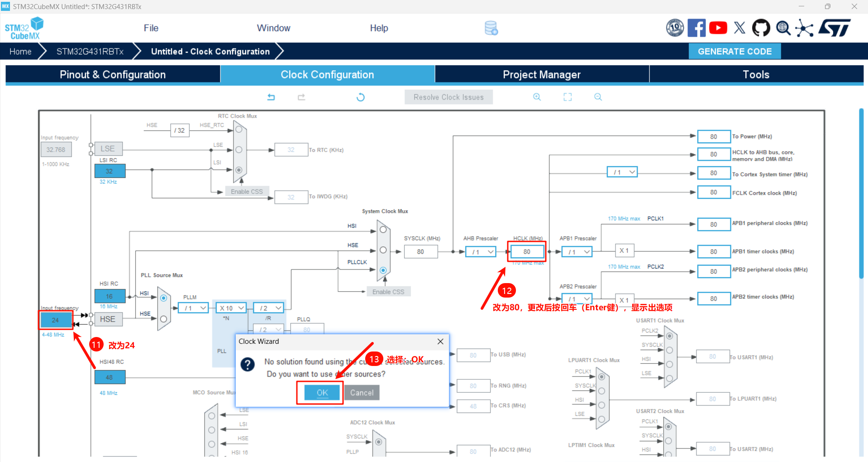Click the GENERATE CODE button

(734, 51)
